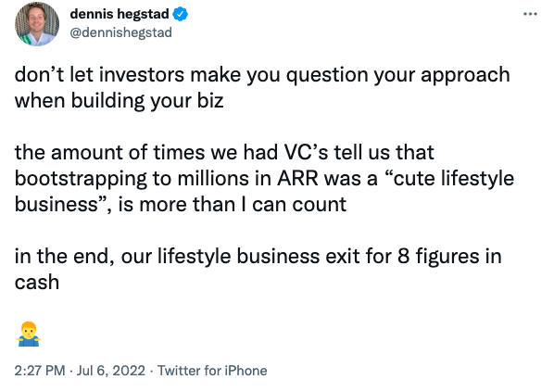Click the phrase 'in the end' in the tweet
Image resolution: width=554 pixels, height=392 pixels.
(x=64, y=257)
